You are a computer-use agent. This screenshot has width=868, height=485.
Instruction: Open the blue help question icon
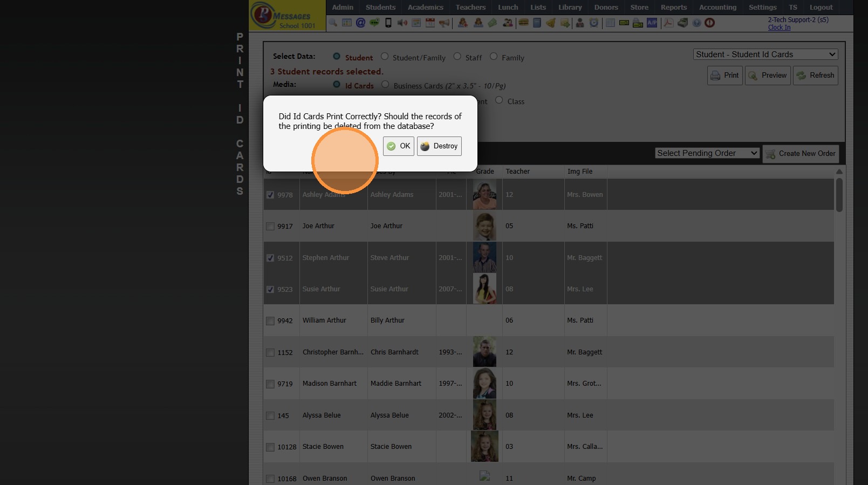(x=696, y=23)
